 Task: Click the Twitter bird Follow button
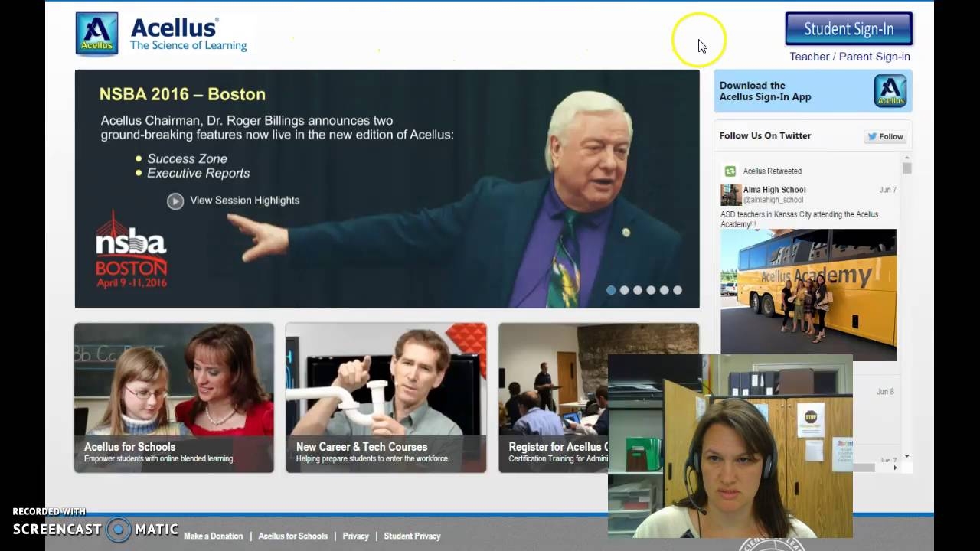885,136
